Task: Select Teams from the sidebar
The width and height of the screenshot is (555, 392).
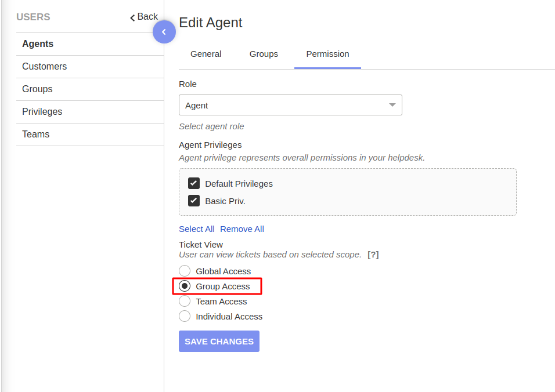Action: (x=35, y=134)
